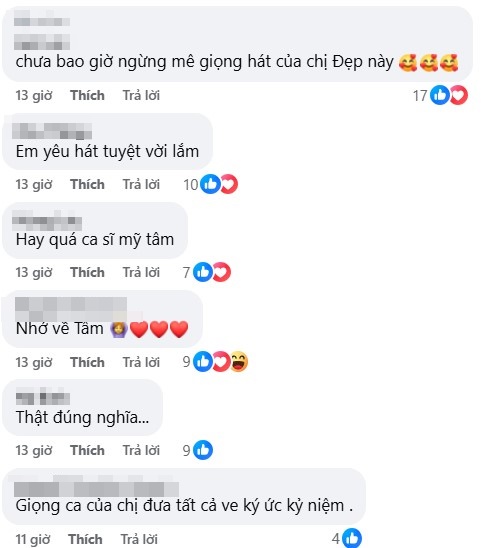Click Trả lời under 'chưa bao giờ ngừng mê' comment
The image size is (481, 548).
click(141, 95)
